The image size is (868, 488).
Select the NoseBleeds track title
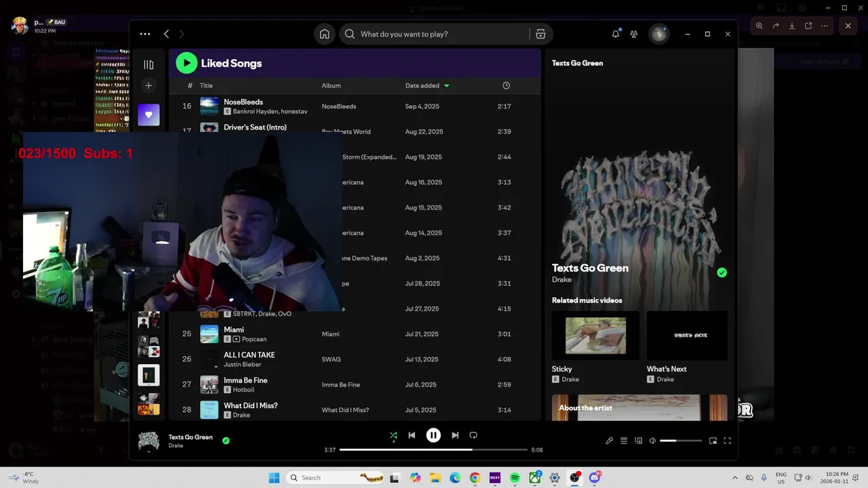[243, 102]
